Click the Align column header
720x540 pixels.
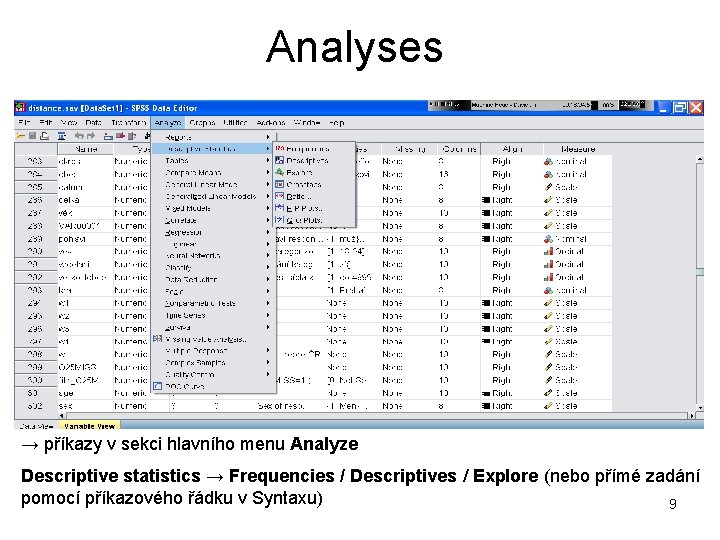point(512,149)
